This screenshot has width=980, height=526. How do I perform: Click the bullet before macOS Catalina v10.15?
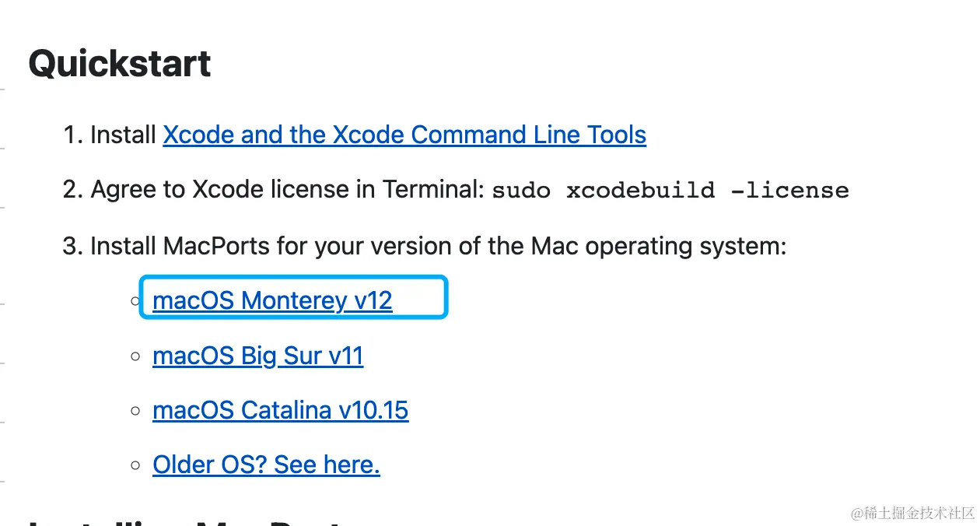pyautogui.click(x=136, y=411)
